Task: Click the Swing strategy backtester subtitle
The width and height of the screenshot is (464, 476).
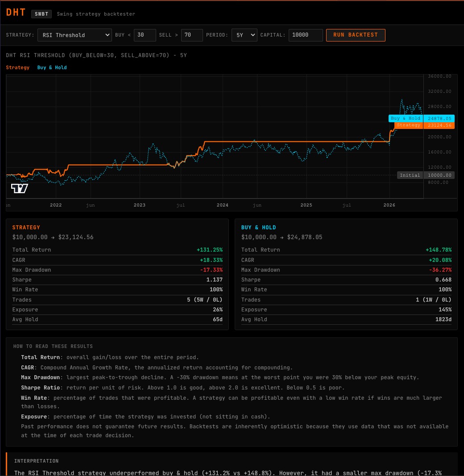Action: point(96,14)
